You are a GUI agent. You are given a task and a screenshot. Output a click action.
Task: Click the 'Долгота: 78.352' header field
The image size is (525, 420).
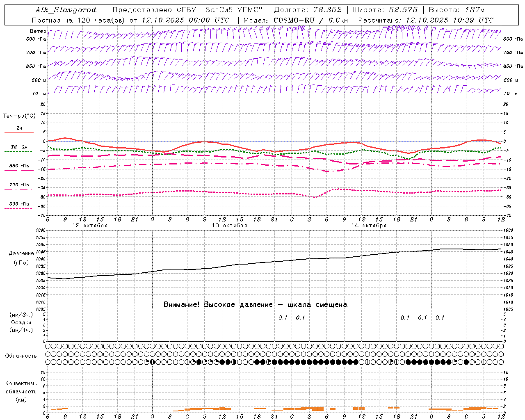point(307,10)
